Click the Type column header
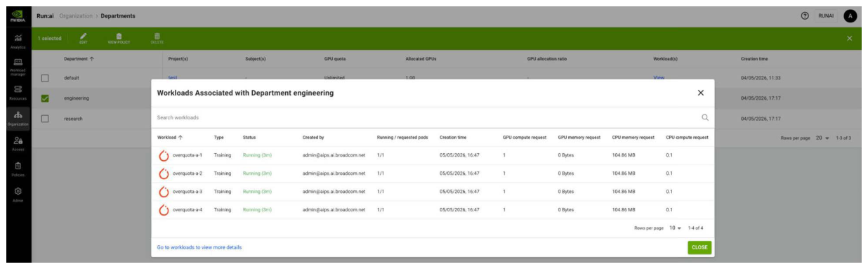This screenshot has height=269, width=868. [x=219, y=137]
